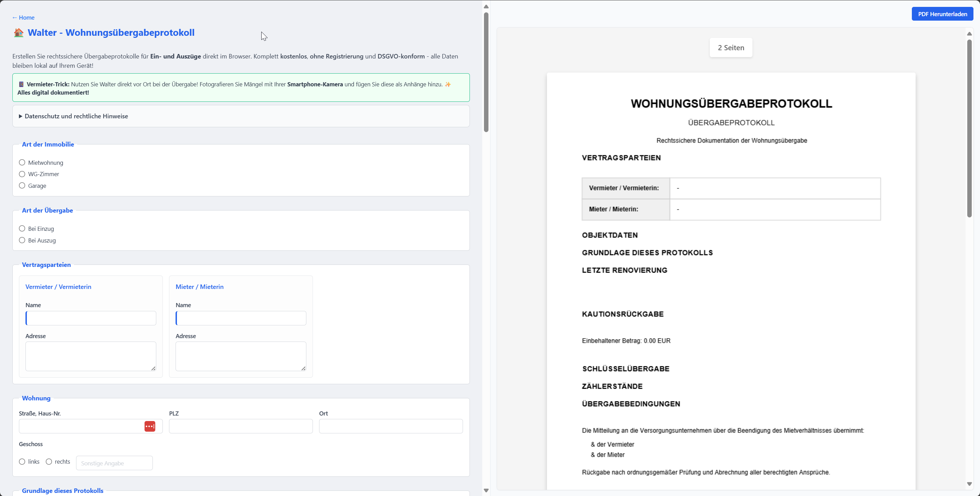The image size is (980, 496).
Task: Click the red password manager icon in Straße field
Action: coord(150,426)
